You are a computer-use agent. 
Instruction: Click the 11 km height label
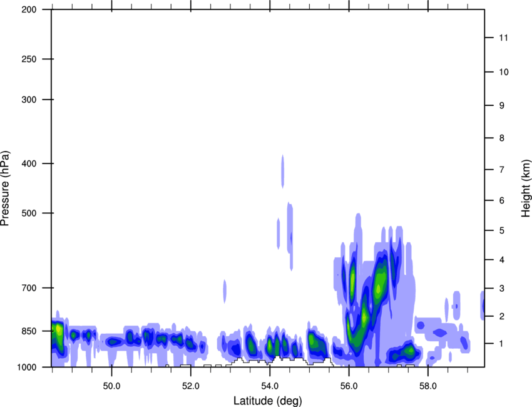(503, 38)
